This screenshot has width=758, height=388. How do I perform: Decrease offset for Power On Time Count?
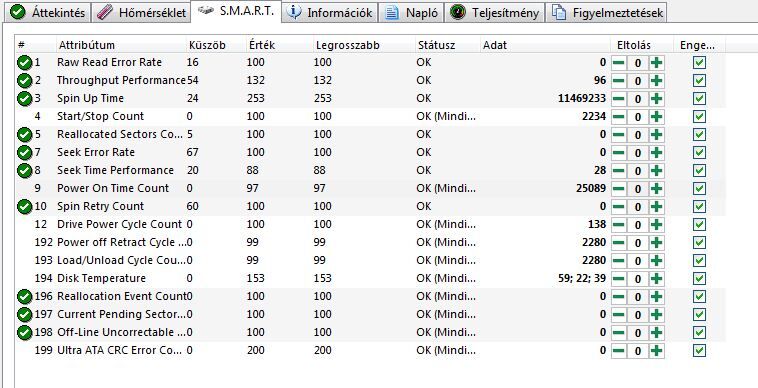619,188
